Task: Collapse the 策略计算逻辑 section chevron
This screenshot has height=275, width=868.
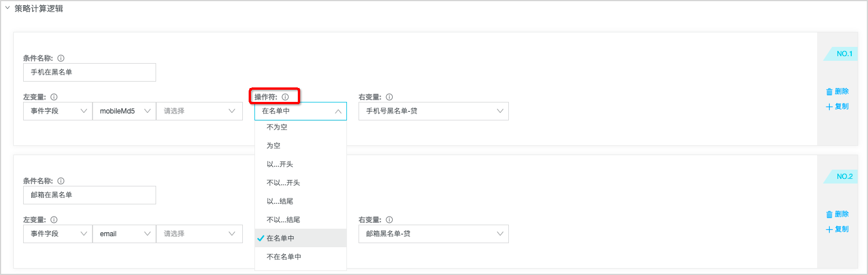Action: (8, 9)
